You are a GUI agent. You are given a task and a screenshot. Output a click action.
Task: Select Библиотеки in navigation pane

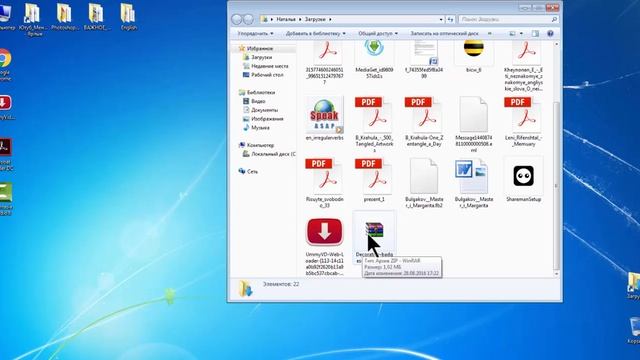pos(260,93)
